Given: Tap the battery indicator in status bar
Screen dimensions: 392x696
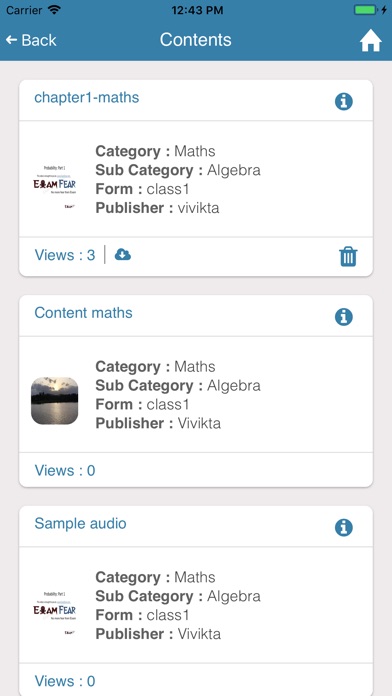Looking at the screenshot, I should pos(366,10).
